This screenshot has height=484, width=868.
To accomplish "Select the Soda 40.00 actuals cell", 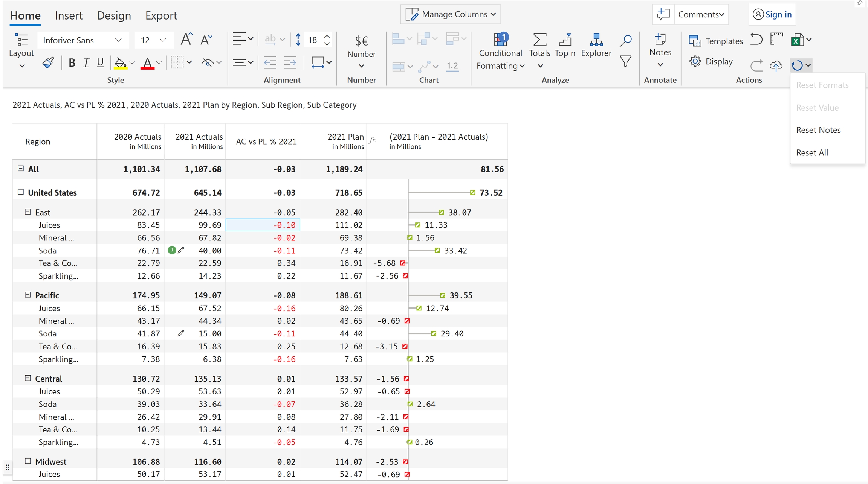I will pos(210,251).
